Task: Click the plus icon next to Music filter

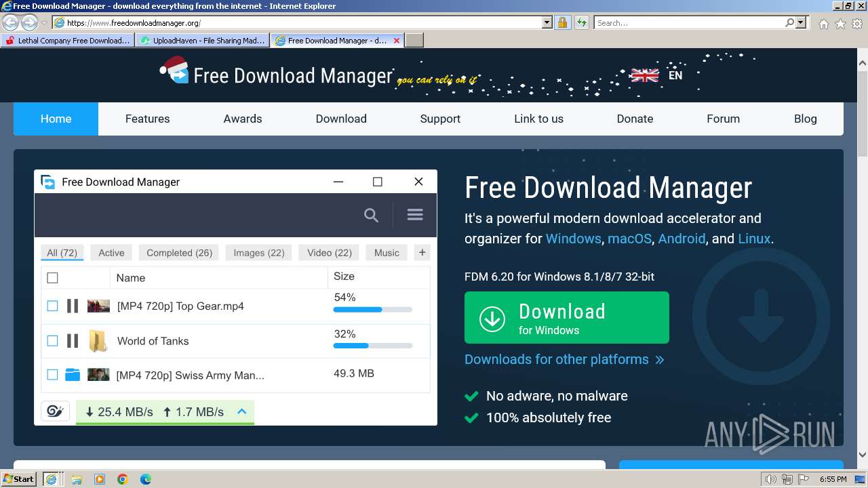Action: 422,252
